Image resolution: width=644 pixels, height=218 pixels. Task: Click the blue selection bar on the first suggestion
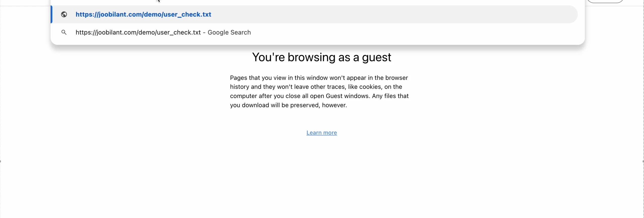pyautogui.click(x=52, y=14)
